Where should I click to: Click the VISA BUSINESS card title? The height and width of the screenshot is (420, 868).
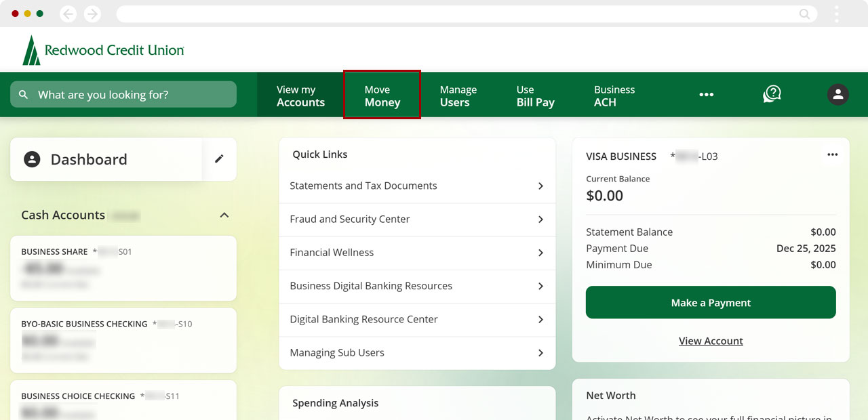tap(621, 156)
